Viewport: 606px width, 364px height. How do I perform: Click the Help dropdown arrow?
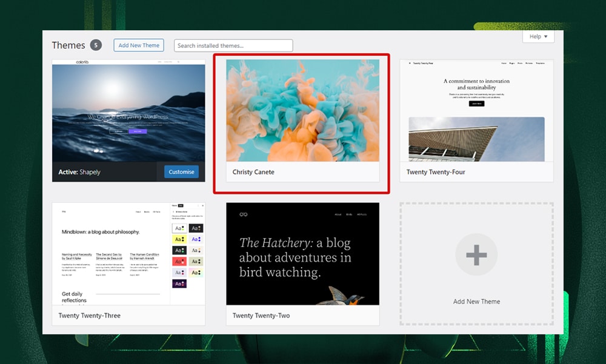(x=547, y=36)
